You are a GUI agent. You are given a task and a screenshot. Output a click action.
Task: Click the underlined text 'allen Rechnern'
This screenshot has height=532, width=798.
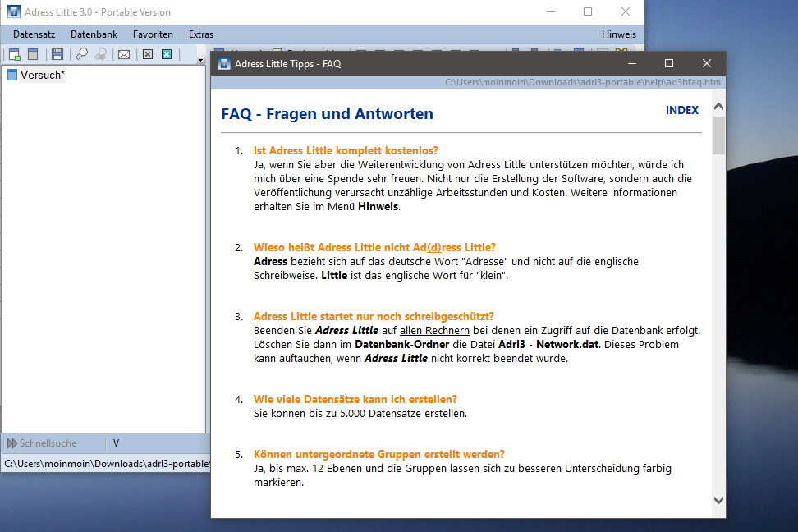(x=434, y=330)
